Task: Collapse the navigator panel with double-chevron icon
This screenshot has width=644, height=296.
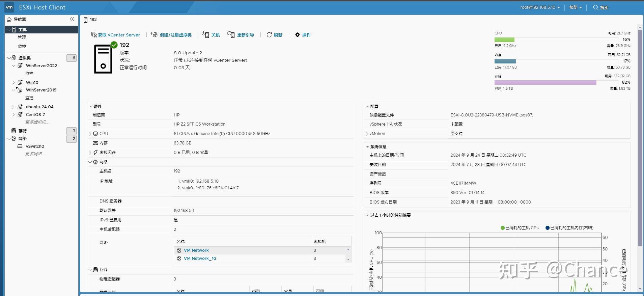Action: coord(72,19)
